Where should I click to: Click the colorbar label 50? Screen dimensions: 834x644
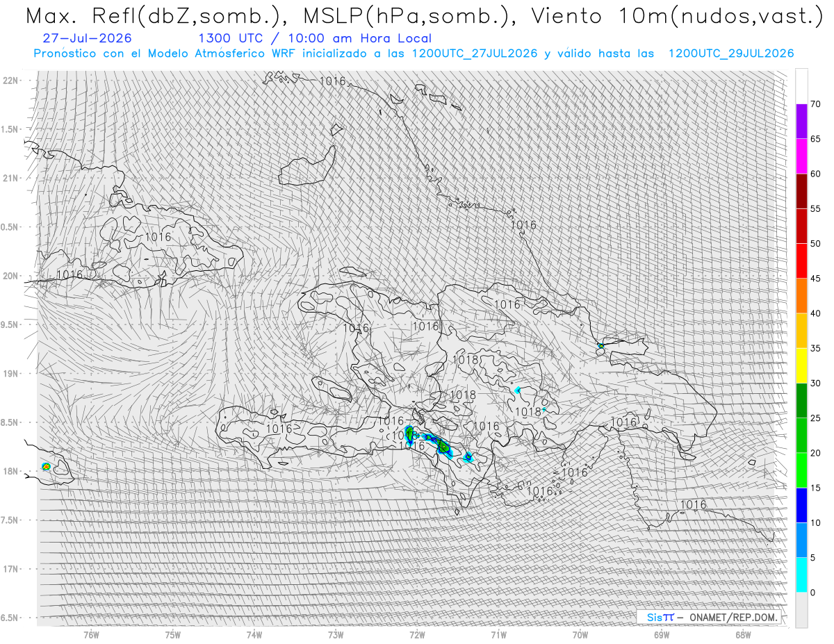click(816, 244)
